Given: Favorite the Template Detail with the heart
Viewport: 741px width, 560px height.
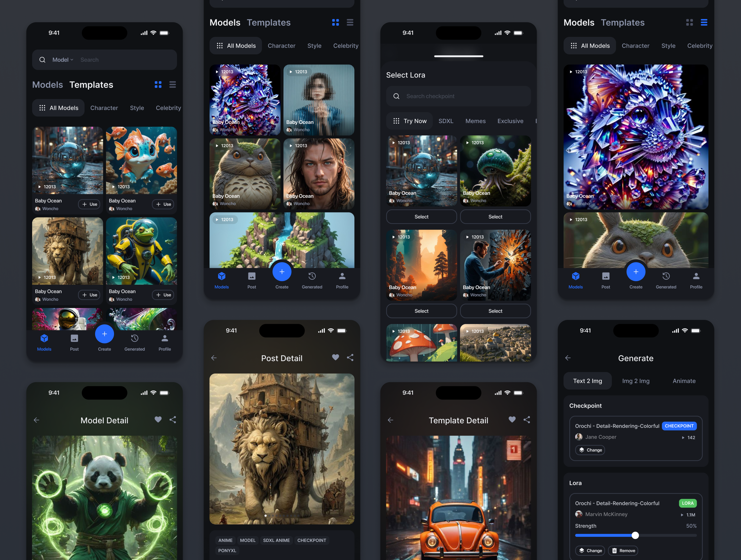Looking at the screenshot, I should [x=511, y=419].
